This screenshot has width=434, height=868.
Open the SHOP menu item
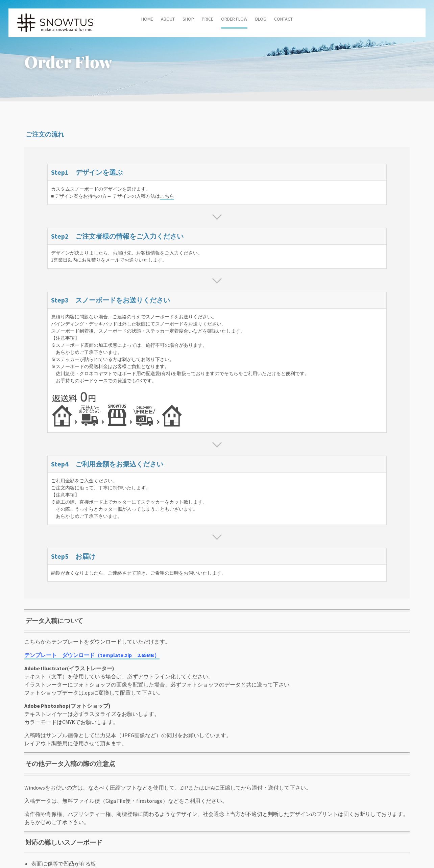point(188,19)
